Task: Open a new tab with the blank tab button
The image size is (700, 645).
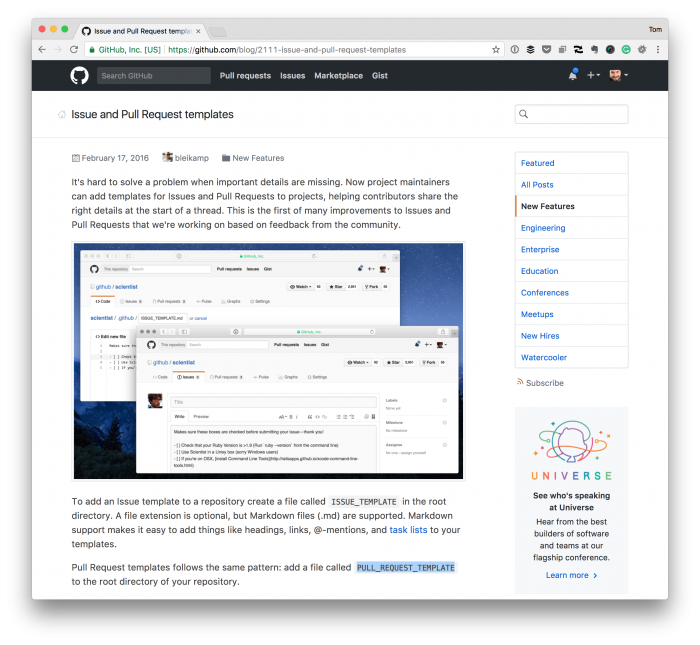Action: [x=218, y=32]
